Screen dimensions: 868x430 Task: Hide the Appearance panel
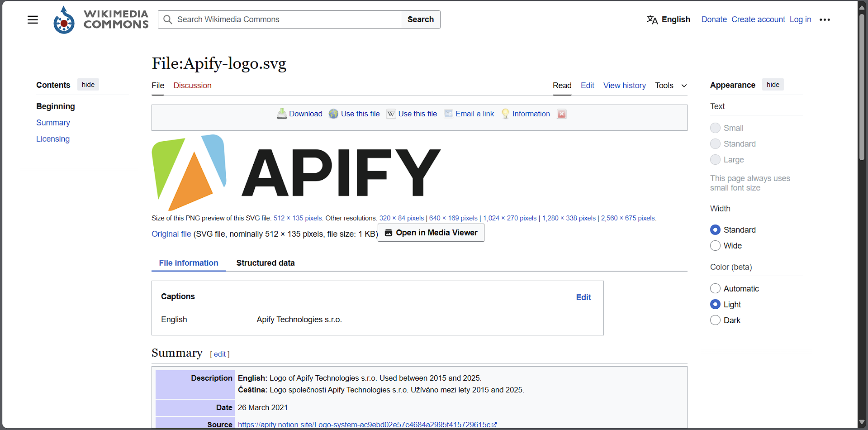tap(773, 85)
